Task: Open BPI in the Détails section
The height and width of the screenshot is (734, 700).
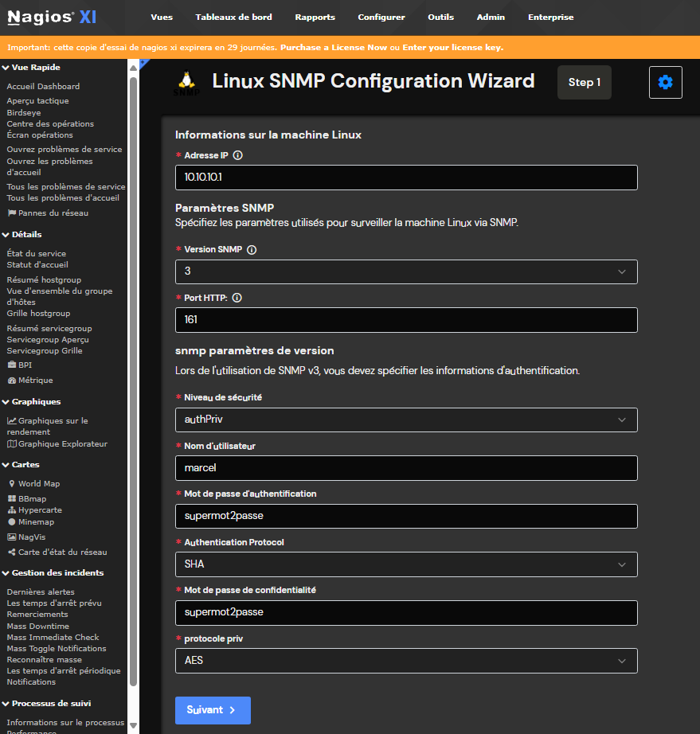Action: click(x=25, y=365)
